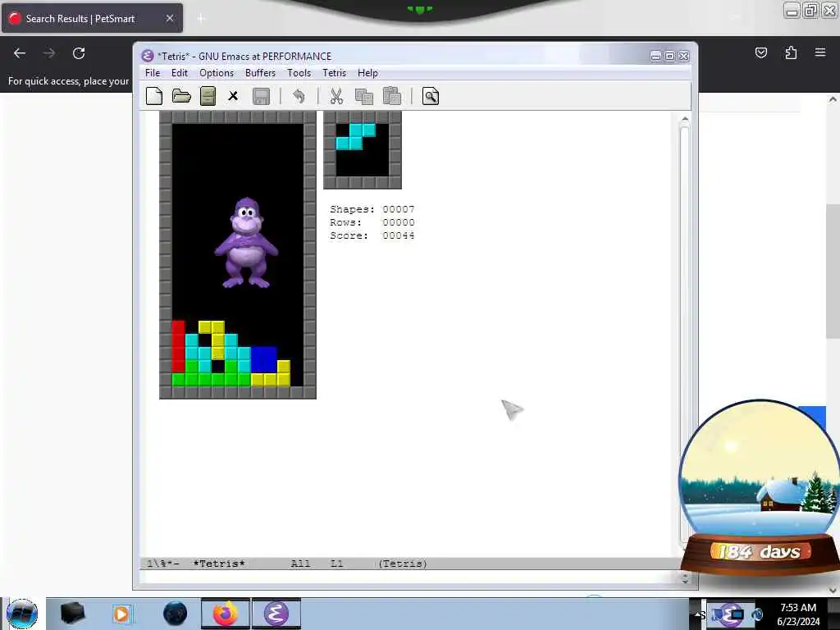
Task: Open the File menu in Emacs
Action: [x=152, y=73]
